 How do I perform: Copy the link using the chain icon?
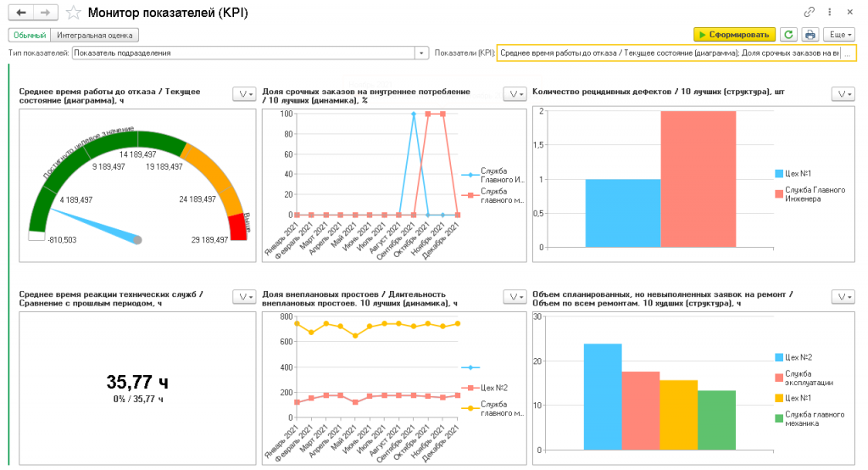[x=810, y=12]
